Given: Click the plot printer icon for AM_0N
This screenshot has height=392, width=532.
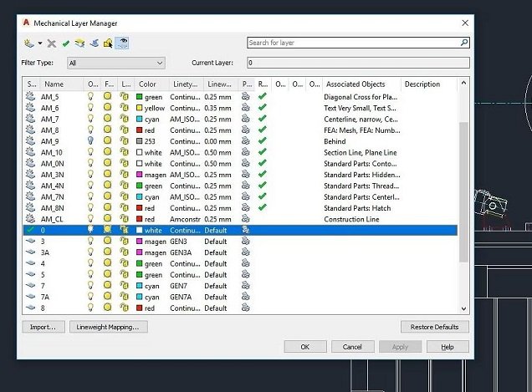Looking at the screenshot, I should (246, 163).
